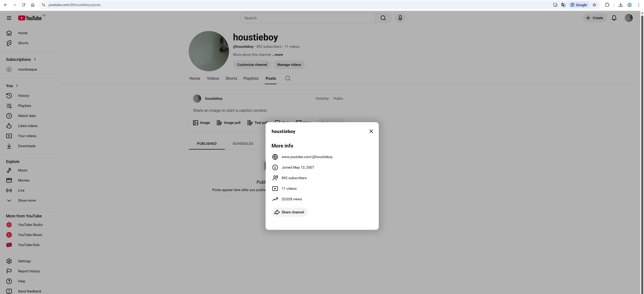This screenshot has width=644, height=294.
Task: Select the SCHEDULED posts tab
Action: tap(243, 144)
